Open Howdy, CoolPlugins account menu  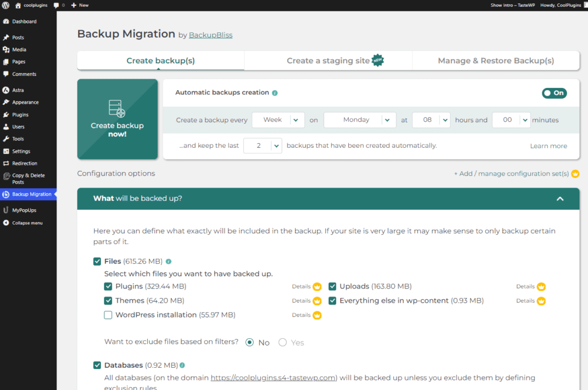(x=561, y=5)
